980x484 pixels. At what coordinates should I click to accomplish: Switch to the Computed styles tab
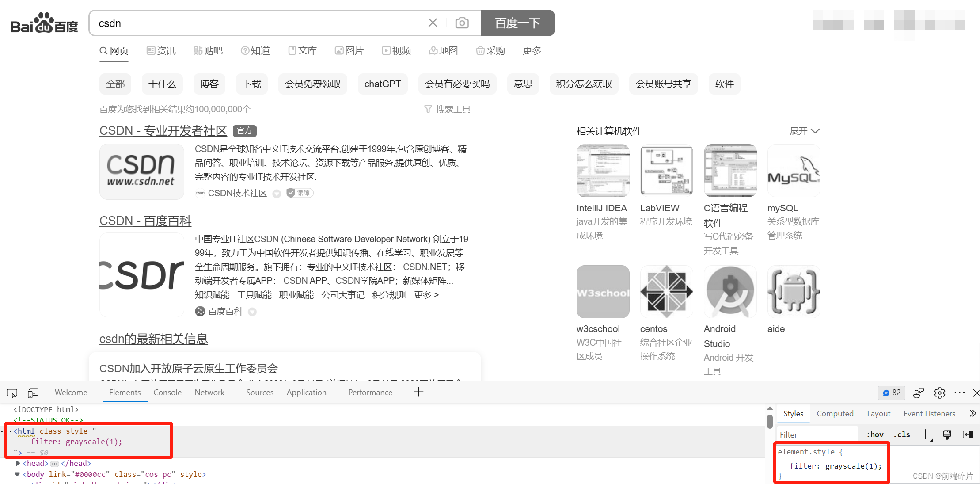coord(835,414)
